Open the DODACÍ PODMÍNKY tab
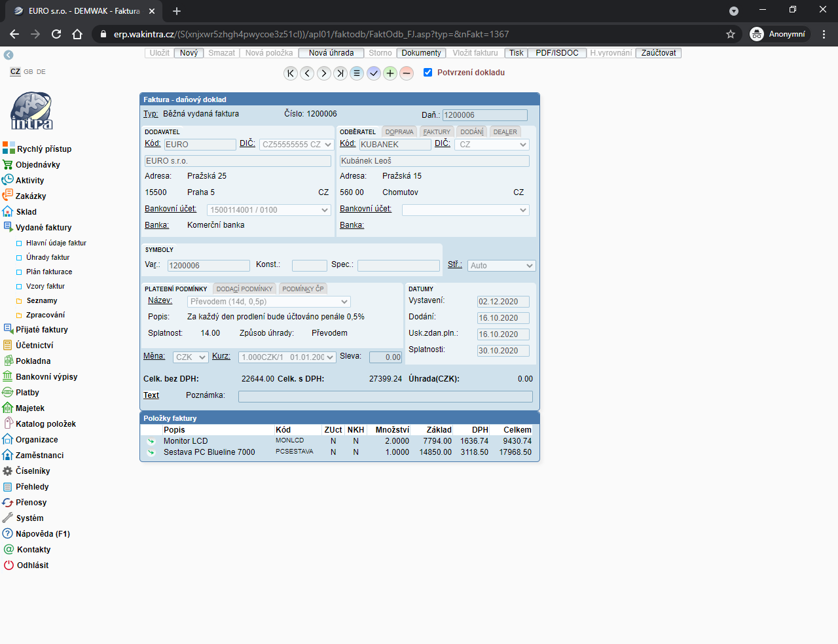This screenshot has height=644, width=838. pos(244,289)
